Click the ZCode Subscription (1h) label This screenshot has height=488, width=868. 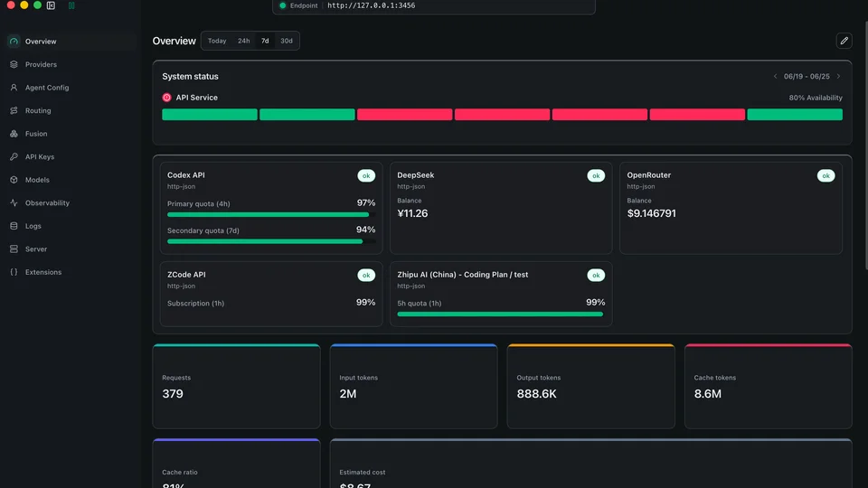click(x=195, y=304)
